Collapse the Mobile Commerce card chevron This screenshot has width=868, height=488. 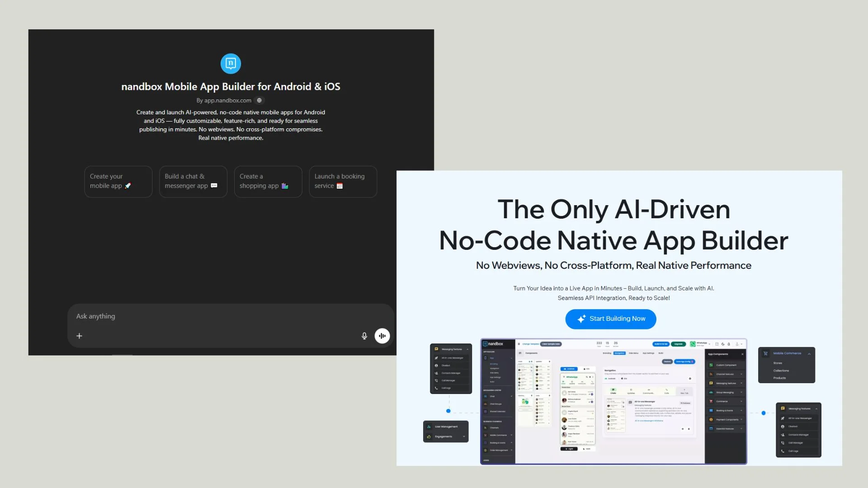[809, 353]
